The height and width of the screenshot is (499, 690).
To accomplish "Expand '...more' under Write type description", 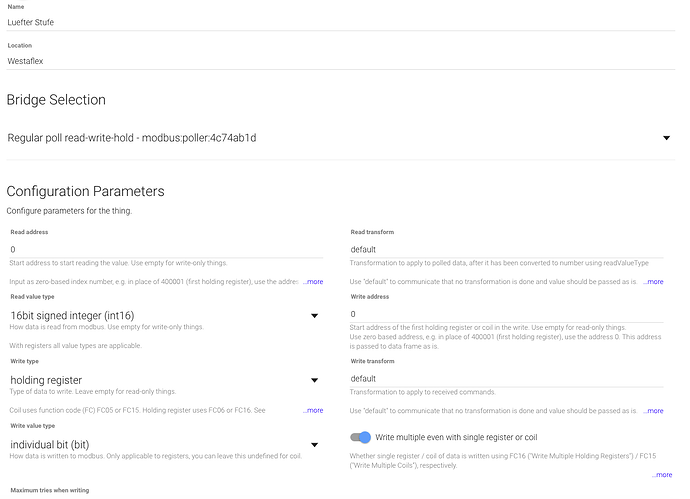I will pyautogui.click(x=313, y=410).
